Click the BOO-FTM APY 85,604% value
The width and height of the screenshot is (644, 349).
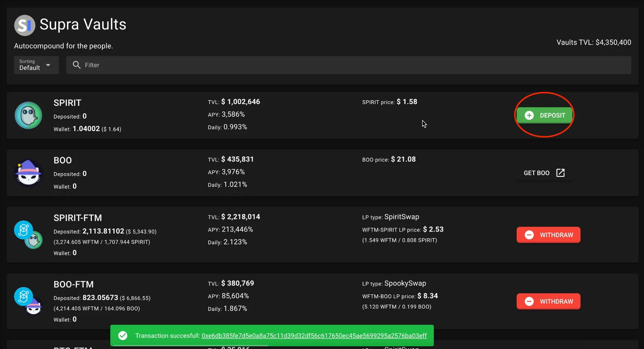click(x=235, y=296)
